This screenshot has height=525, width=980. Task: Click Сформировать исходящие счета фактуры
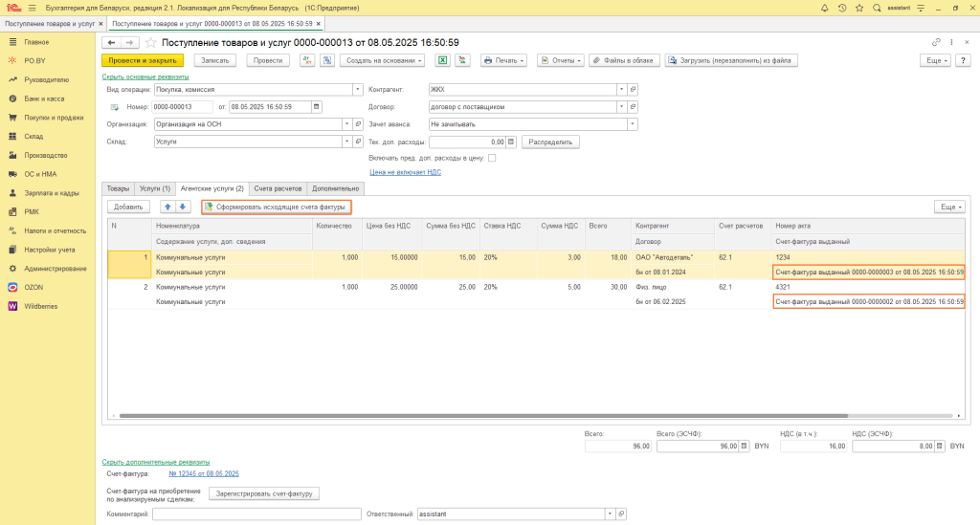(x=277, y=207)
